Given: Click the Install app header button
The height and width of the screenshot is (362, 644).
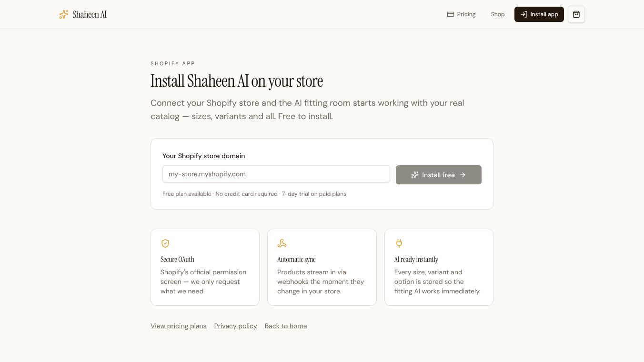Looking at the screenshot, I should [x=539, y=14].
